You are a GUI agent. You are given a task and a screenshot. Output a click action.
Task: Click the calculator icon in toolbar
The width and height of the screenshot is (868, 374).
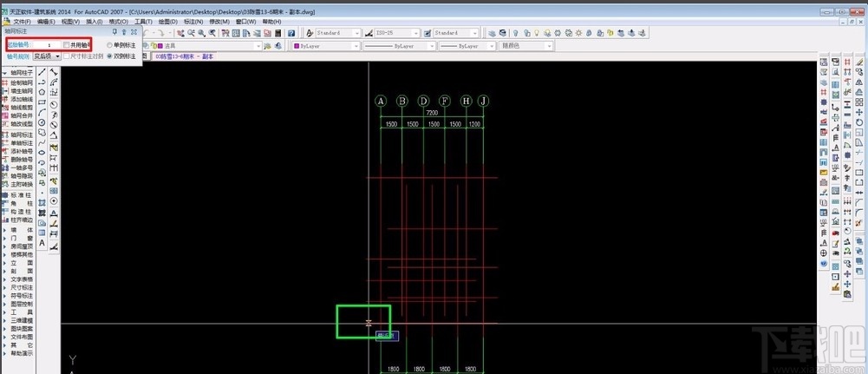(277, 33)
